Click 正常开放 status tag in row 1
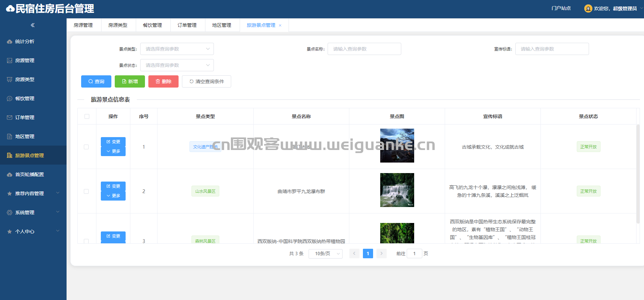The height and width of the screenshot is (300, 644). pos(588,147)
